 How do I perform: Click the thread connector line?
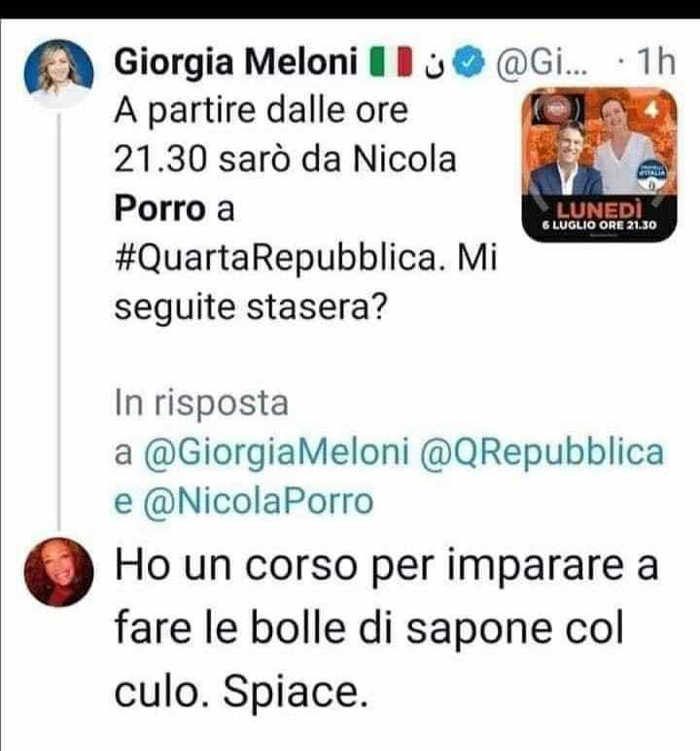[x=59, y=321]
